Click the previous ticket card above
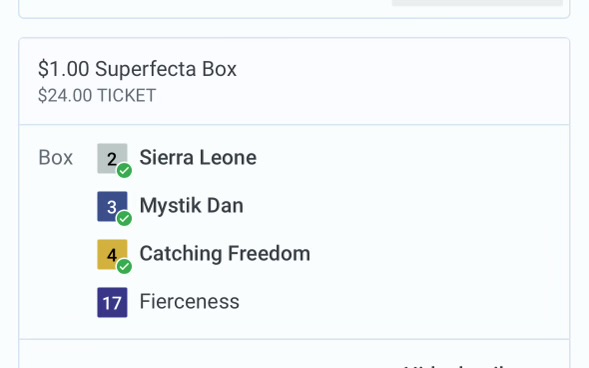The image size is (589, 368). point(294,9)
